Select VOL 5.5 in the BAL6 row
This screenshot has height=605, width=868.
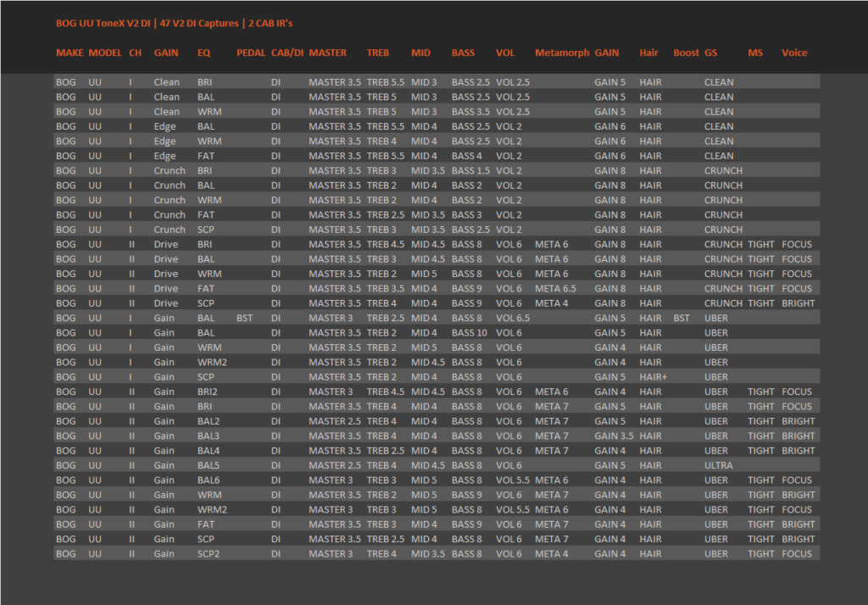click(x=513, y=480)
